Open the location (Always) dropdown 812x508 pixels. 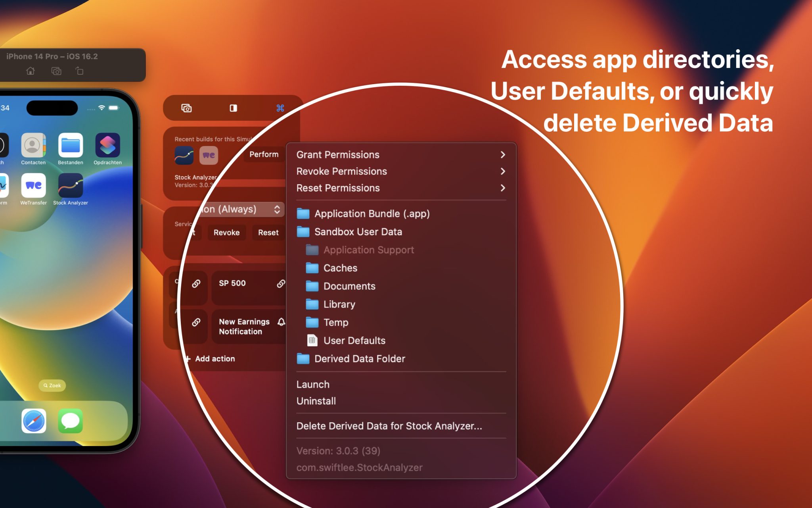click(x=242, y=209)
